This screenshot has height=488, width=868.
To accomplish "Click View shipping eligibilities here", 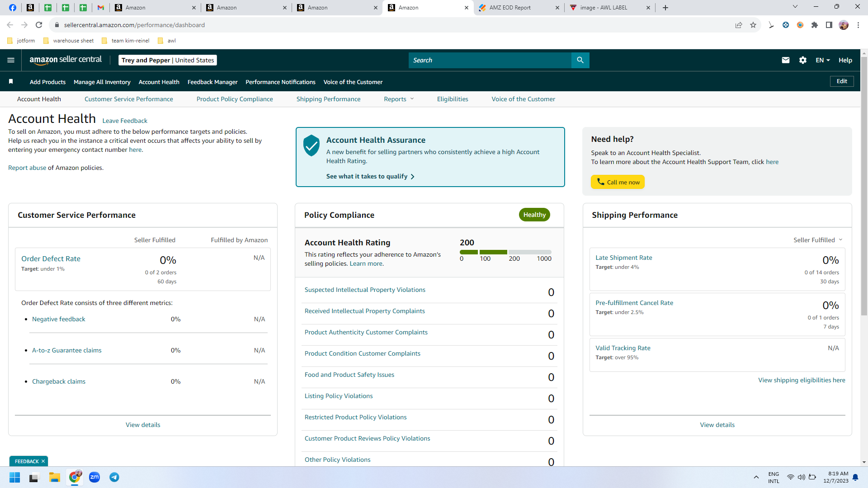I will click(x=802, y=380).
